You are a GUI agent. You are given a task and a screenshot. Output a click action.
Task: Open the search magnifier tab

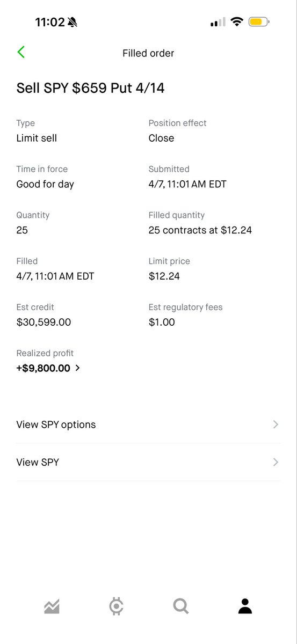[181, 606]
